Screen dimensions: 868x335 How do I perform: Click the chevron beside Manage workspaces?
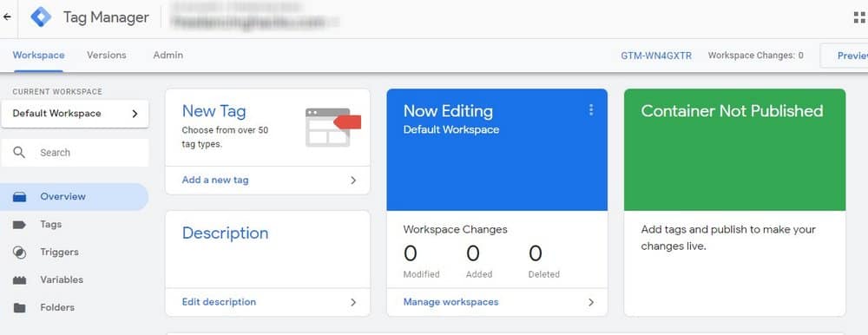click(590, 302)
